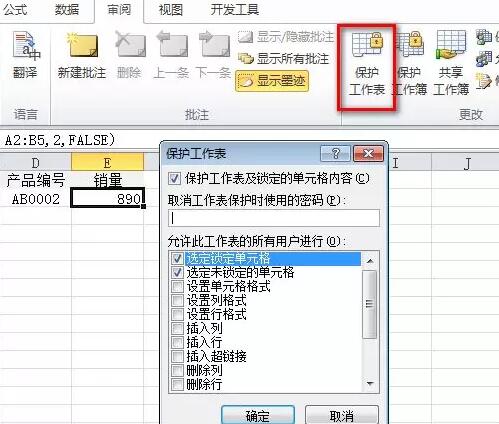Toggle the 选定未锁定的单元格 checkbox
Image resolution: width=499 pixels, height=424 pixels.
pos(177,273)
